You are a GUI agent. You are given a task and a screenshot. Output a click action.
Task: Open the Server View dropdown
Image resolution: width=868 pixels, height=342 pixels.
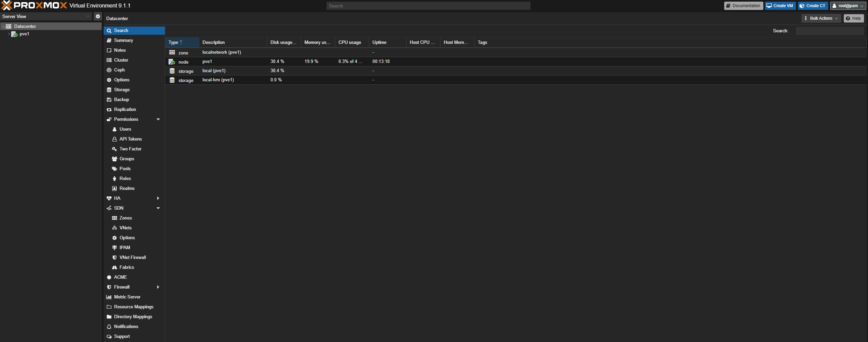(88, 16)
